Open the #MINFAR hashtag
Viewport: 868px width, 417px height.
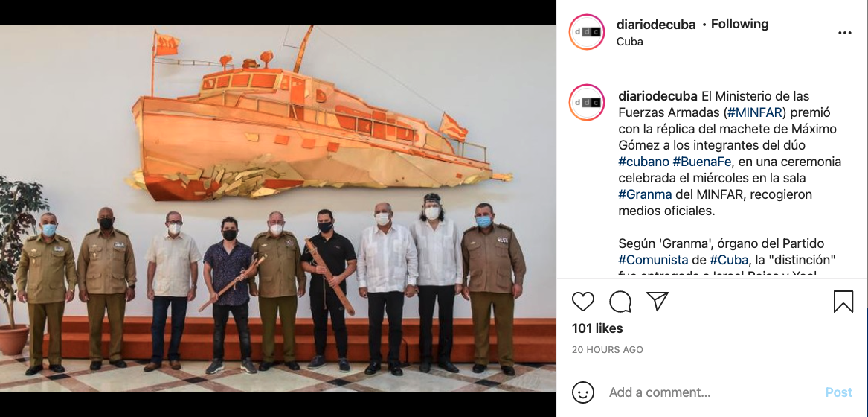point(754,112)
